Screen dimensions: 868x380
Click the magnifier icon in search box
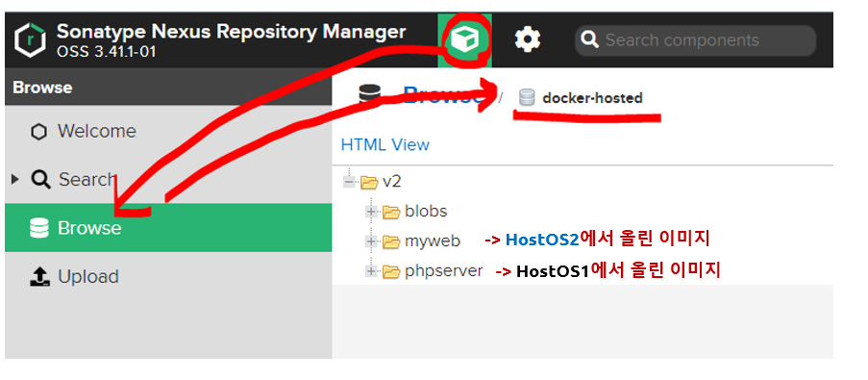pos(590,39)
